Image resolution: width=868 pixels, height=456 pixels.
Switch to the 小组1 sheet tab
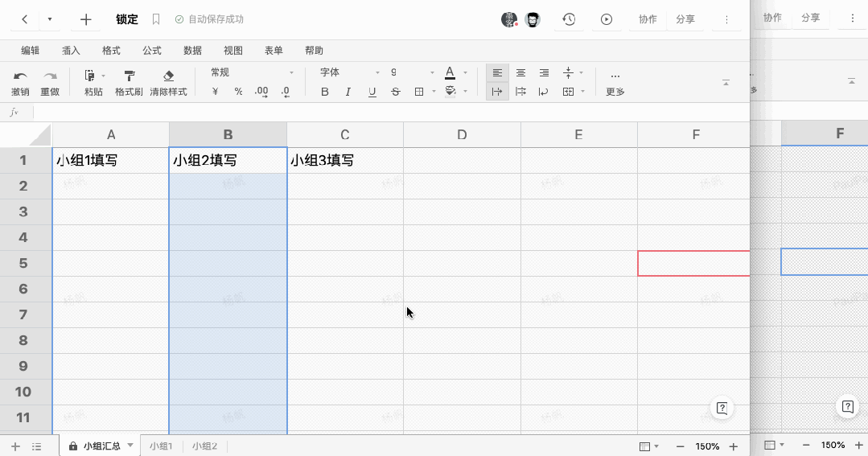click(x=159, y=446)
